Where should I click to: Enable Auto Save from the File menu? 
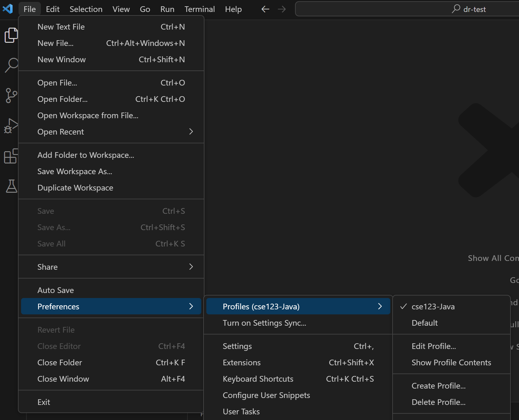56,290
